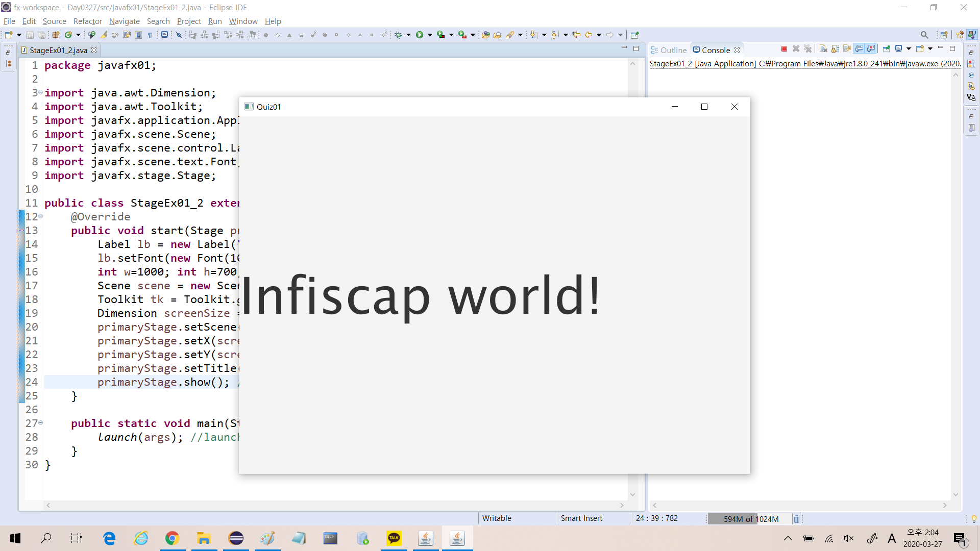Run garbage collector trash icon
Screen dimensions: 980x551
pos(796,519)
